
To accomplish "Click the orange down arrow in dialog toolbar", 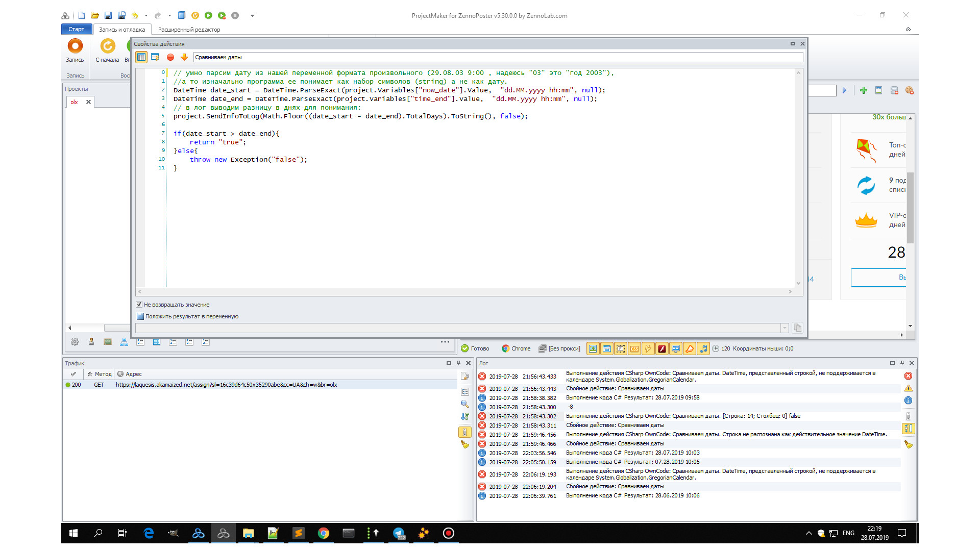I will [x=184, y=57].
